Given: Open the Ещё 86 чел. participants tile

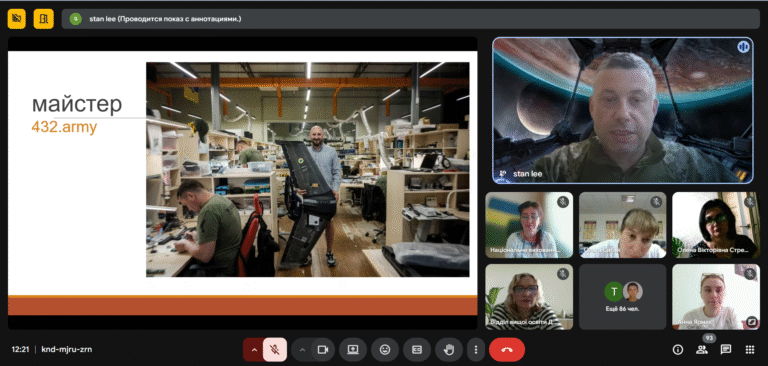Looking at the screenshot, I should [x=623, y=297].
